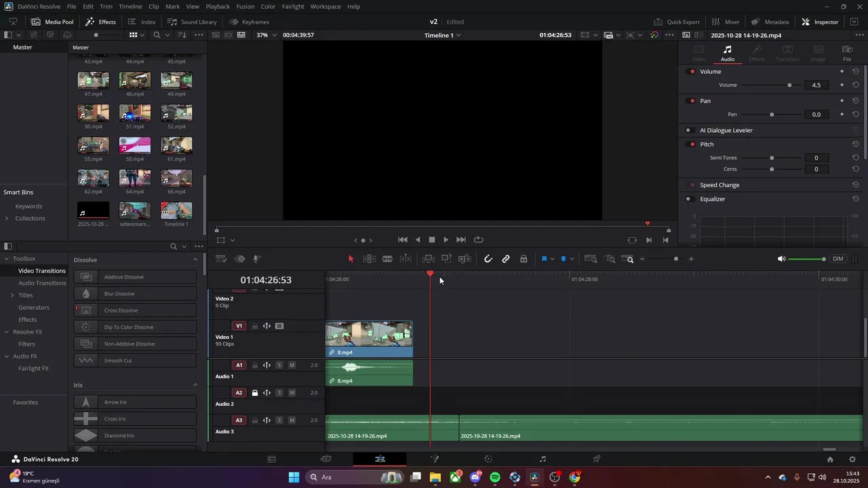Collapse the Toolbox tree

click(7, 259)
